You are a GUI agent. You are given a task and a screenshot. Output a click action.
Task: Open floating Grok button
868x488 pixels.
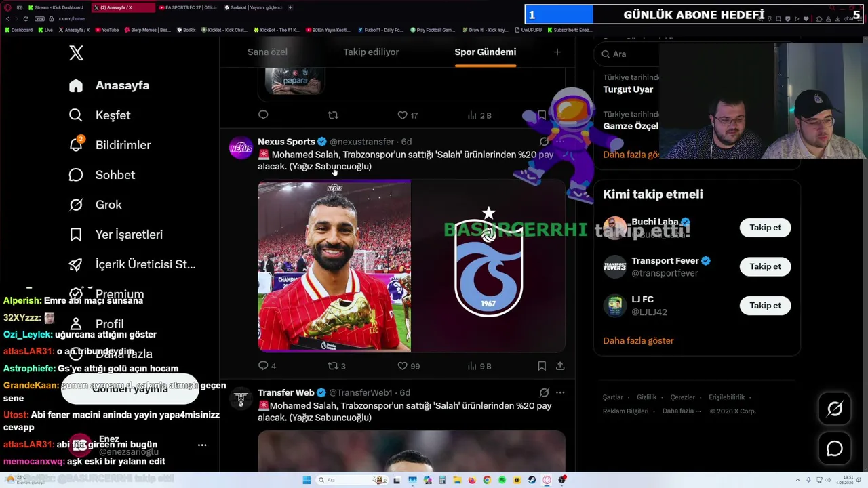[835, 409]
